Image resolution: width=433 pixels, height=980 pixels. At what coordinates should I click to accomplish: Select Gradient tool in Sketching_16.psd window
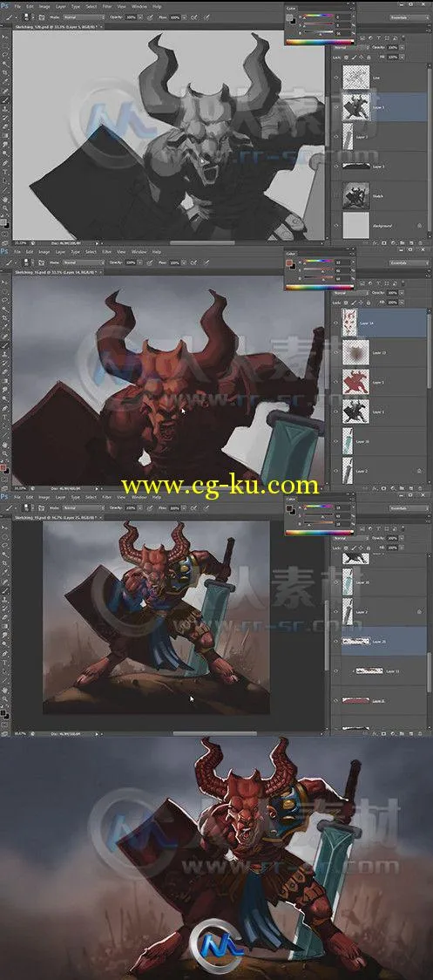coord(5,381)
